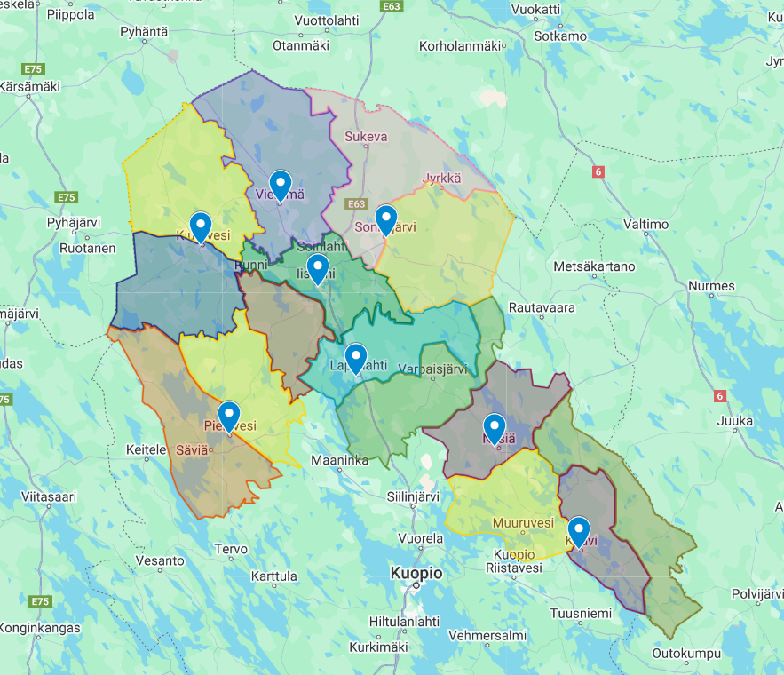Click the blue pin over Iisalmi
Viewport: 784px width, 675px height.
point(317,267)
